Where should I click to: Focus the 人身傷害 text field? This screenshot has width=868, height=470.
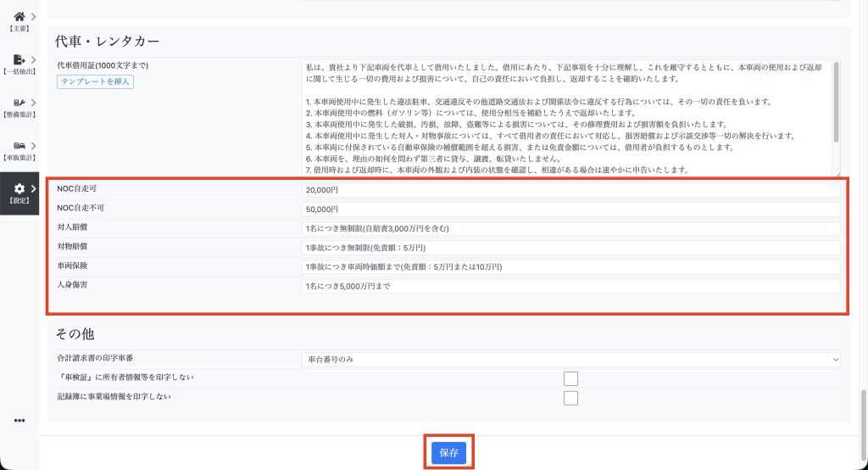(570, 287)
